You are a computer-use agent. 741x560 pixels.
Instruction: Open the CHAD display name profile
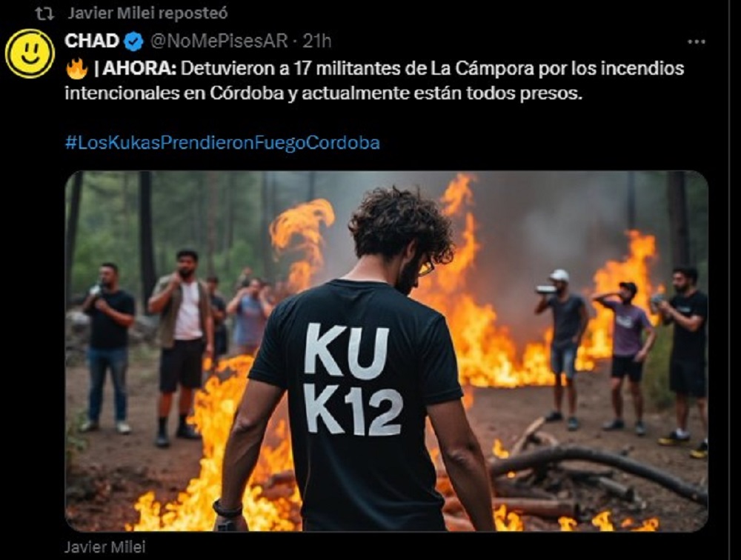(x=92, y=41)
